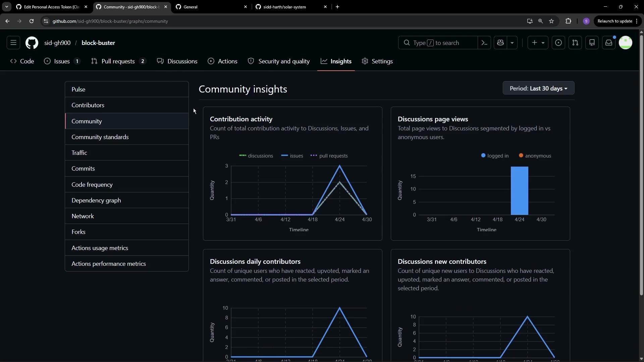Image resolution: width=644 pixels, height=362 pixels.
Task: Open the site information icon in address bar
Action: click(46, 21)
